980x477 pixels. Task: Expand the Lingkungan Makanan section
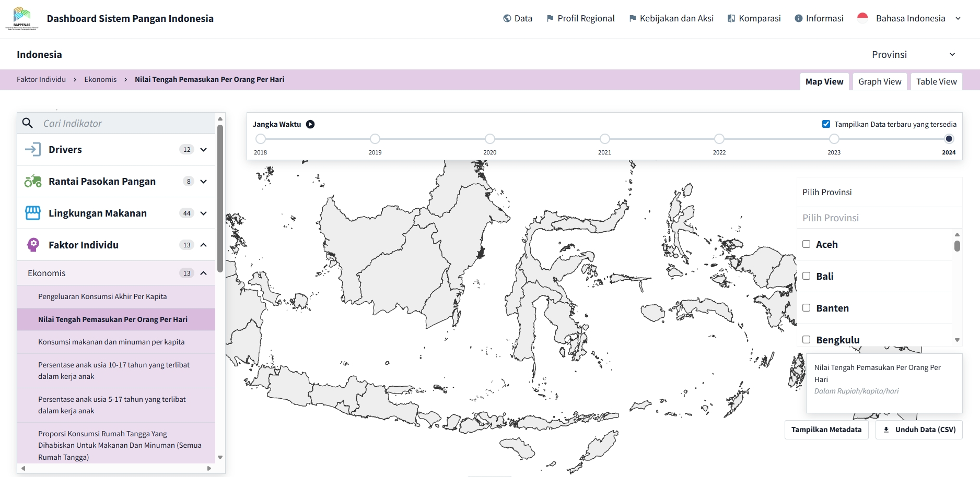pyautogui.click(x=203, y=213)
